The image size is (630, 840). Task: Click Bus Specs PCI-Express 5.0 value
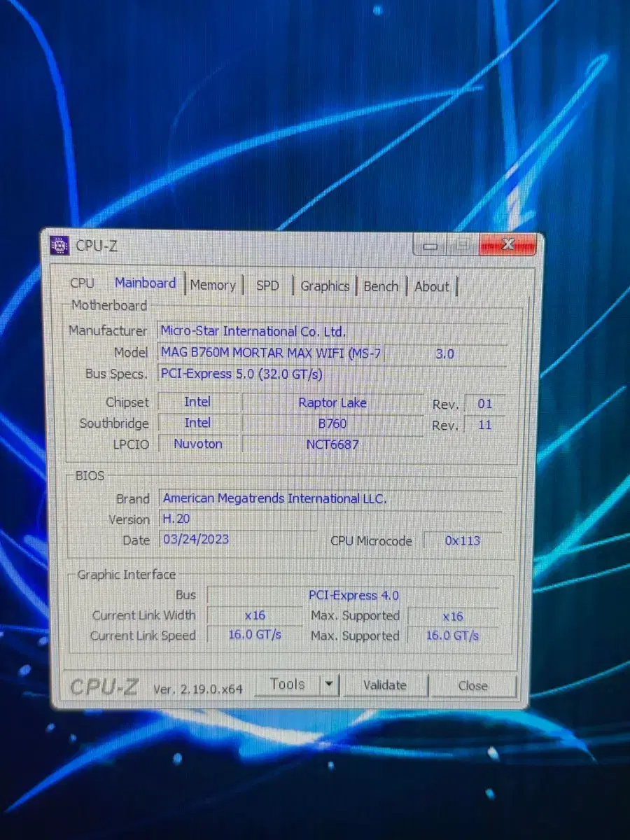(x=332, y=374)
